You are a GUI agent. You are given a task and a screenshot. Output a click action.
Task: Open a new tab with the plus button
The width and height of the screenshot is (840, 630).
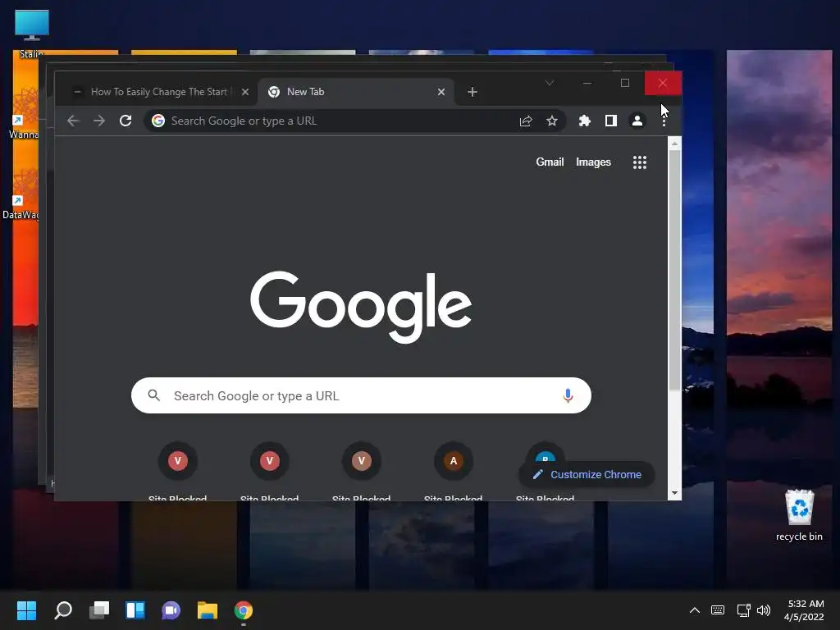coord(472,92)
